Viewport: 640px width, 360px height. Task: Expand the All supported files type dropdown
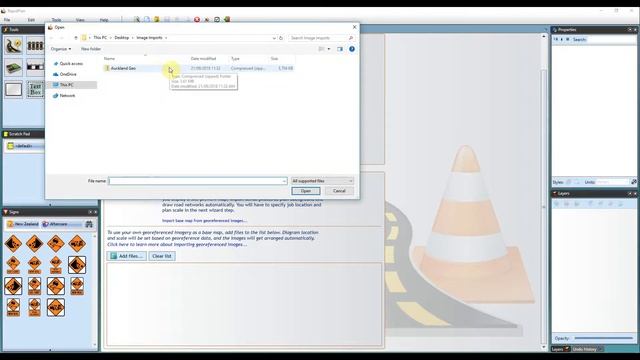[322, 181]
